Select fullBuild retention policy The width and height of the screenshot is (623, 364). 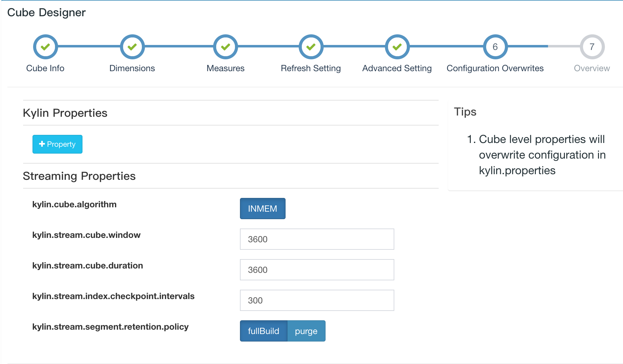(263, 331)
